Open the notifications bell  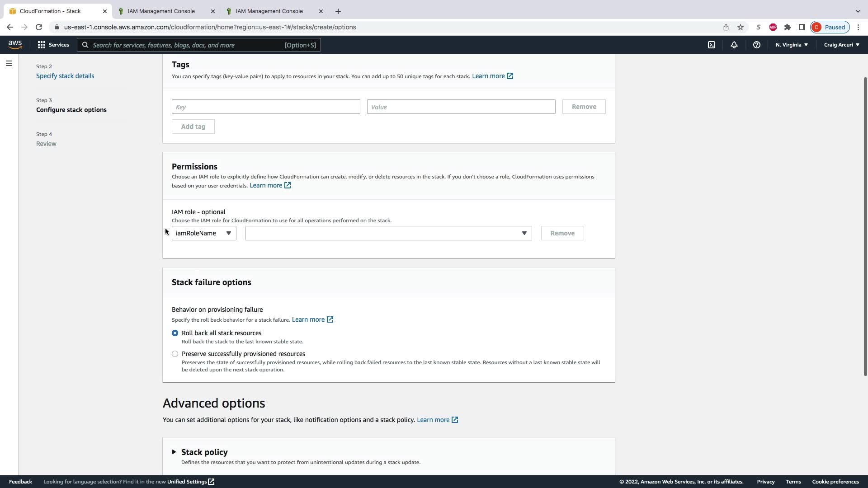point(734,45)
